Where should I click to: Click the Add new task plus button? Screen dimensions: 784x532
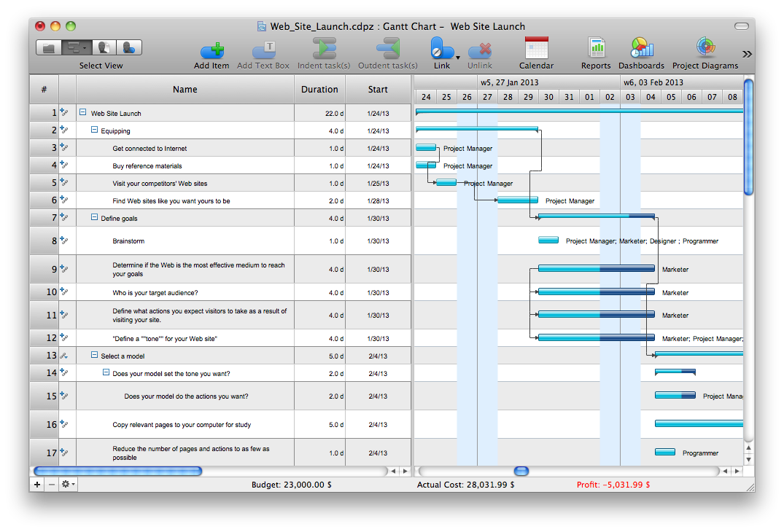coord(36,484)
